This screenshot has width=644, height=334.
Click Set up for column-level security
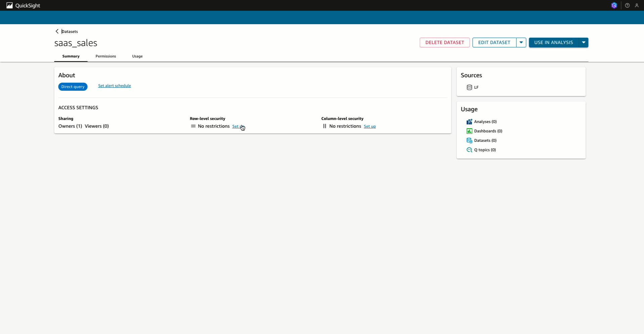point(370,126)
